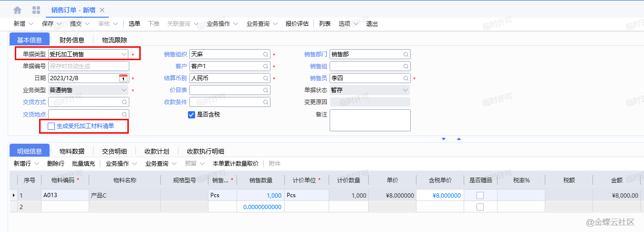Open the app grid menu icon
Image resolution: width=644 pixels, height=232 pixels.
[x=36, y=10]
